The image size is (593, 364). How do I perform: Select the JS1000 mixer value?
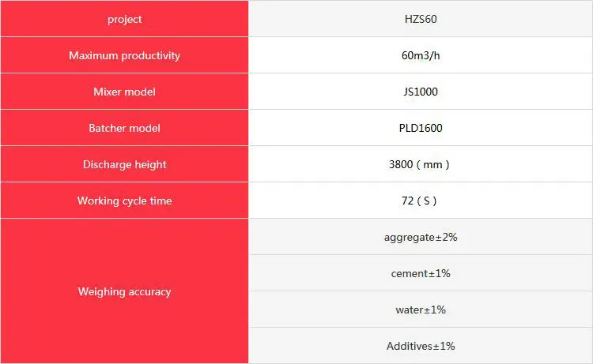[x=420, y=92]
